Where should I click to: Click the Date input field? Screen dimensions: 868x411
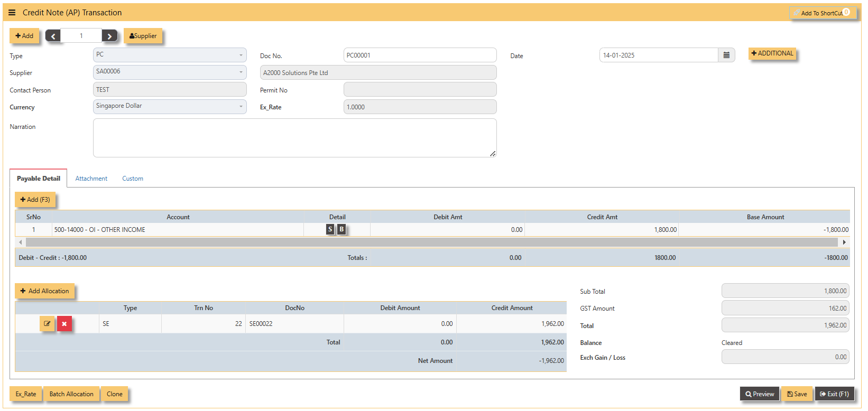click(659, 55)
